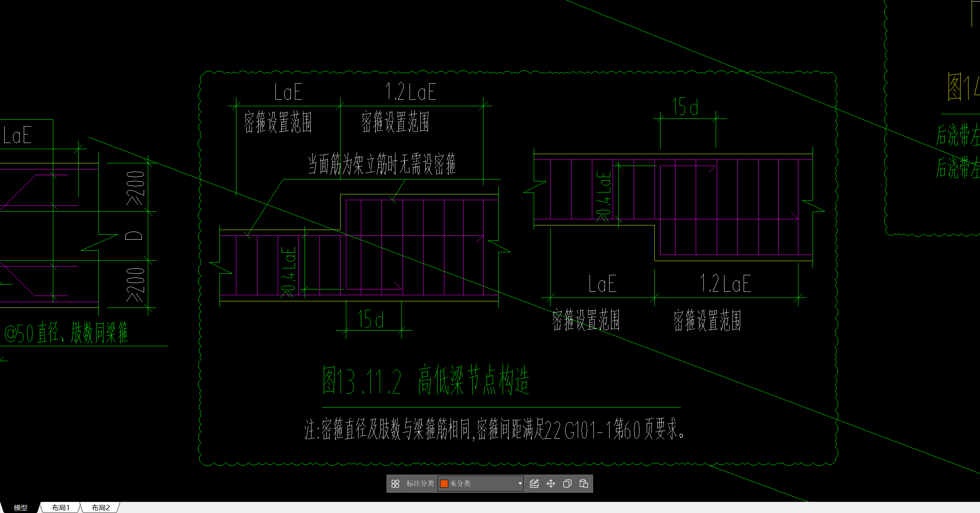The width and height of the screenshot is (980, 513).
Task: Click the 1.2LaE dimension under right beam
Action: click(725, 284)
